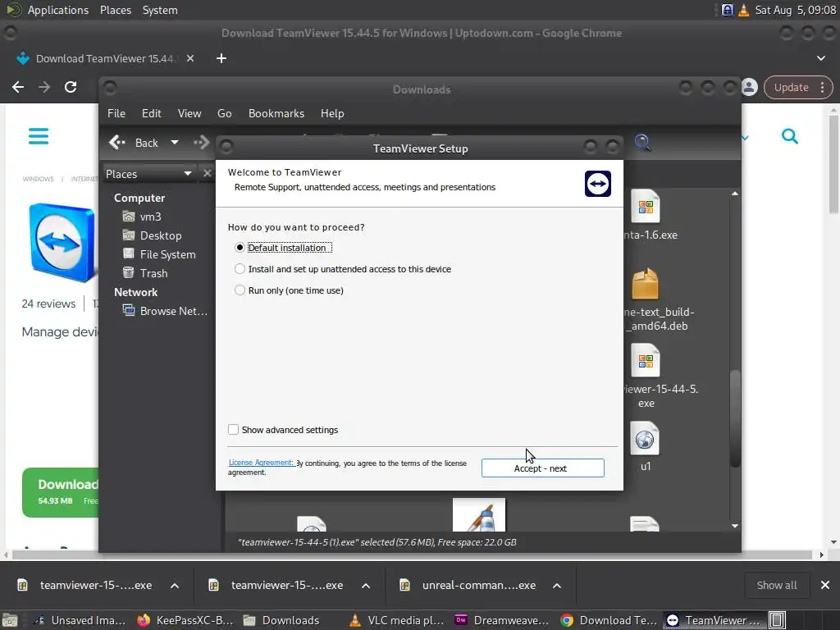840x630 pixels.
Task: Close the Chrome downloads bar
Action: click(825, 586)
